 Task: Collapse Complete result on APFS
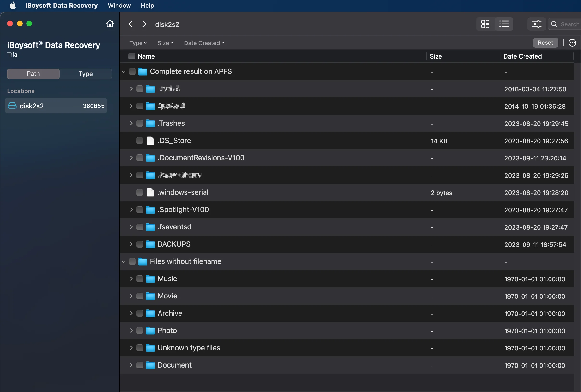(x=123, y=72)
